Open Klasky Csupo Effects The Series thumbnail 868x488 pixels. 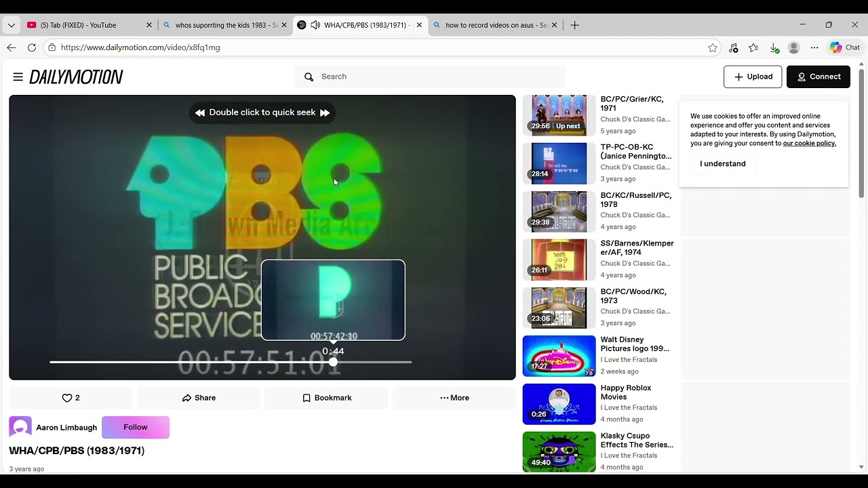[559, 452]
